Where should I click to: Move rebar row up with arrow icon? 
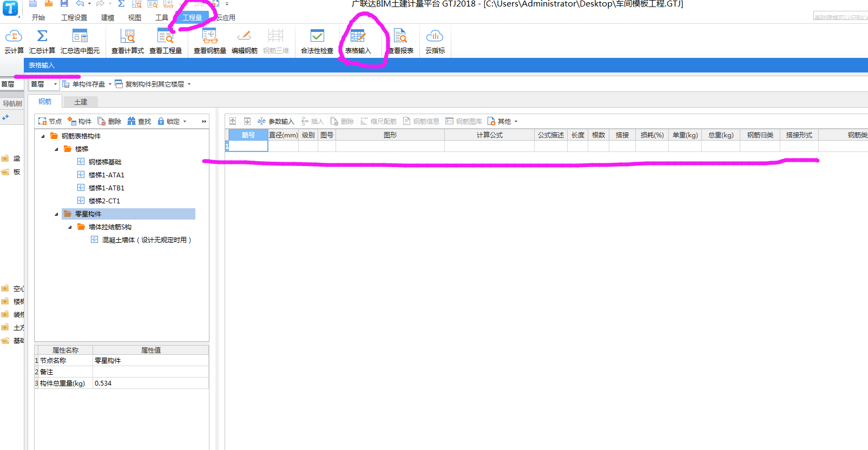coord(233,121)
